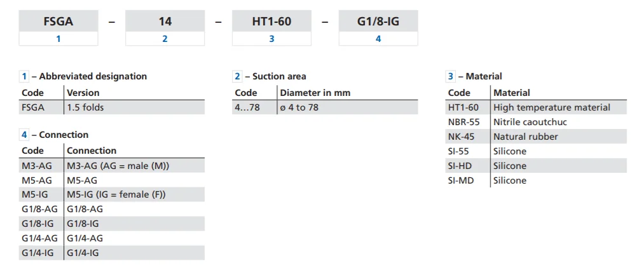Click the boxed 3 before Material heading

pyautogui.click(x=451, y=76)
